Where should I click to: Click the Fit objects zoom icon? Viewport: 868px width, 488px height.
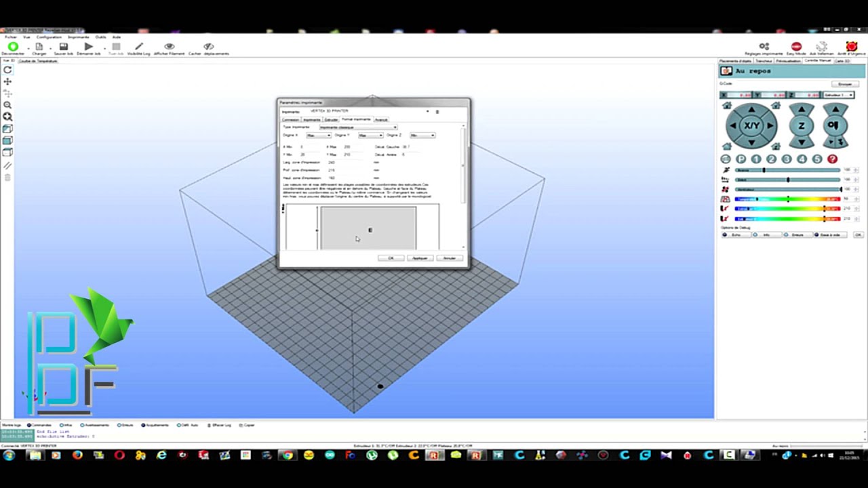pyautogui.click(x=7, y=117)
